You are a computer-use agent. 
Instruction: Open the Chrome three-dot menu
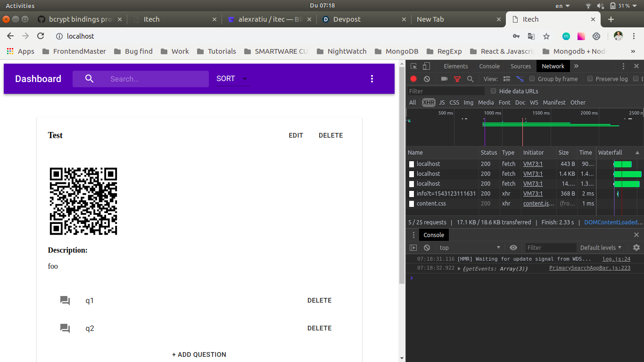[634, 36]
